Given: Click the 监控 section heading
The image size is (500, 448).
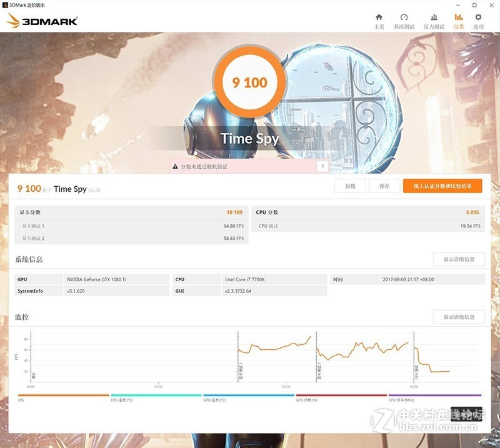Looking at the screenshot, I should (x=22, y=317).
